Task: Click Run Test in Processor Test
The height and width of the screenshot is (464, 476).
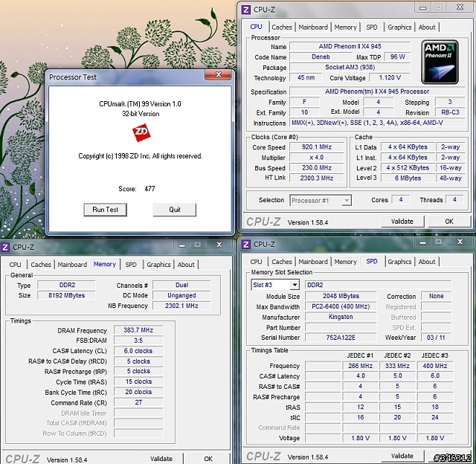Action: tap(105, 210)
